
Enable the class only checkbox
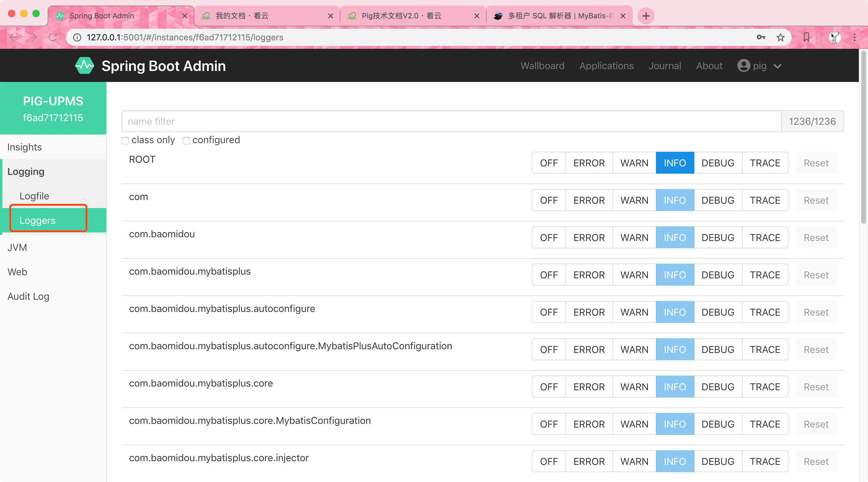pos(125,140)
